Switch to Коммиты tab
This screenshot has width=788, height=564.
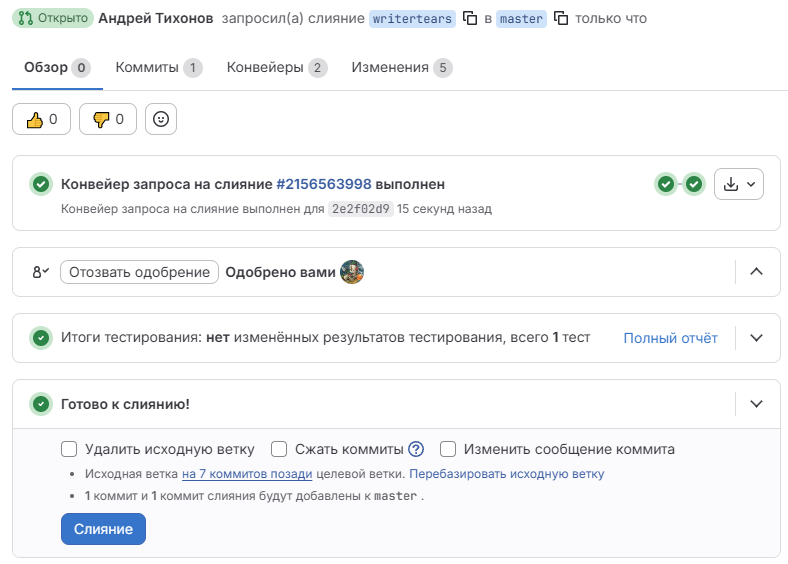159,67
